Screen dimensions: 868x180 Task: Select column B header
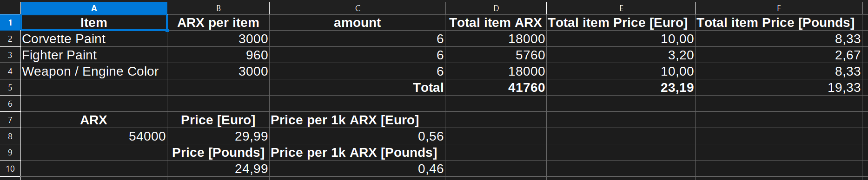pos(218,8)
